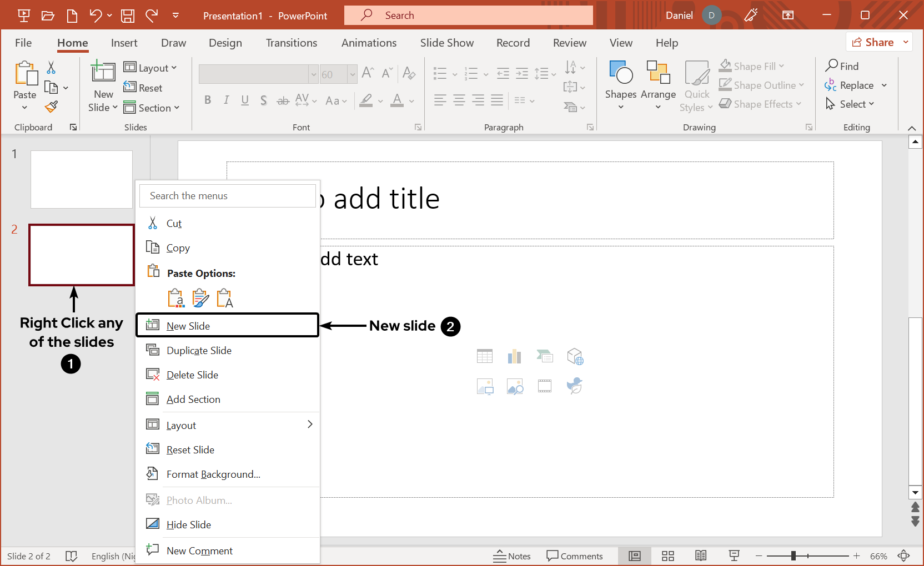The height and width of the screenshot is (566, 924).
Task: Insert a 3D model using the placeholder icon
Action: 575,356
